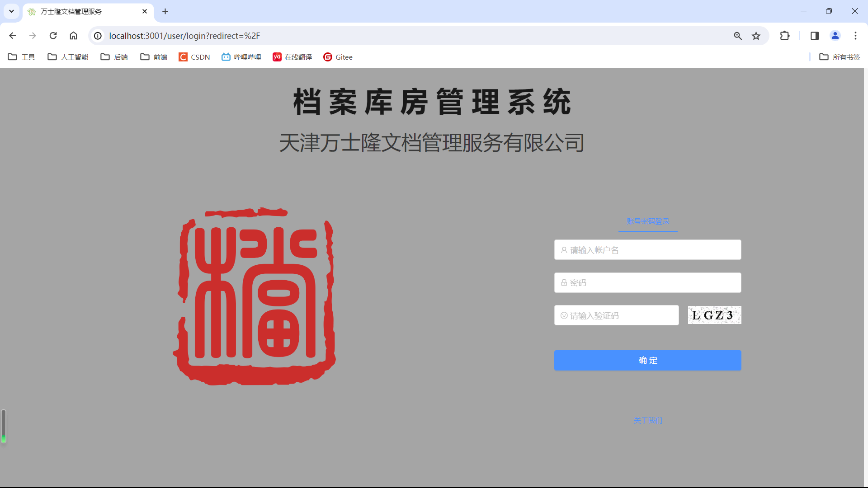Click the zoom magnifier icon in address bar
The width and height of the screenshot is (868, 488).
pyautogui.click(x=738, y=36)
